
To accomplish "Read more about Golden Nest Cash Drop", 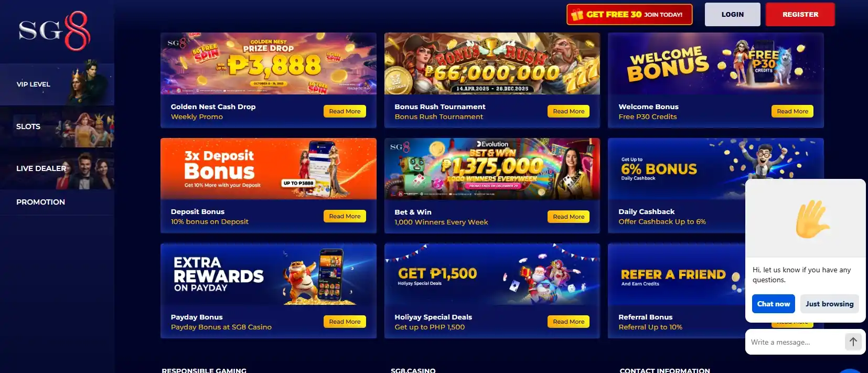I will tap(345, 111).
